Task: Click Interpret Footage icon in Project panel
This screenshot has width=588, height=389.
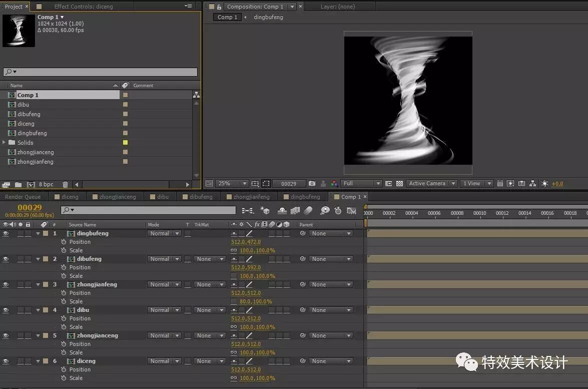Action: 6,185
